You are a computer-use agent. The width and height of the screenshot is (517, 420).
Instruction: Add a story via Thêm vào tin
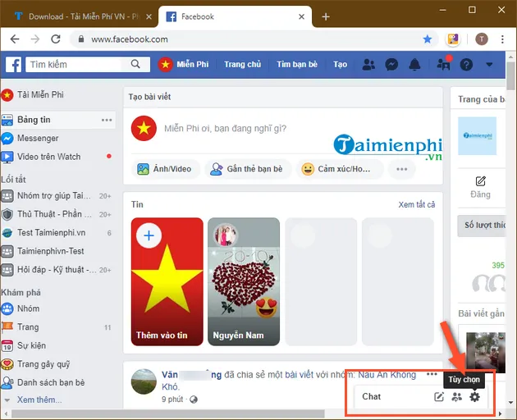[x=167, y=281]
